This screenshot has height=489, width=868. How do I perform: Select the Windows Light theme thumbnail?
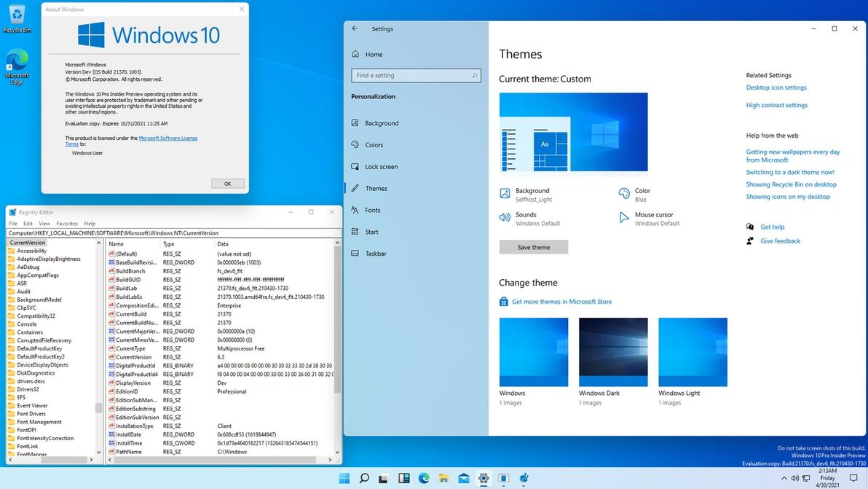pos(693,352)
